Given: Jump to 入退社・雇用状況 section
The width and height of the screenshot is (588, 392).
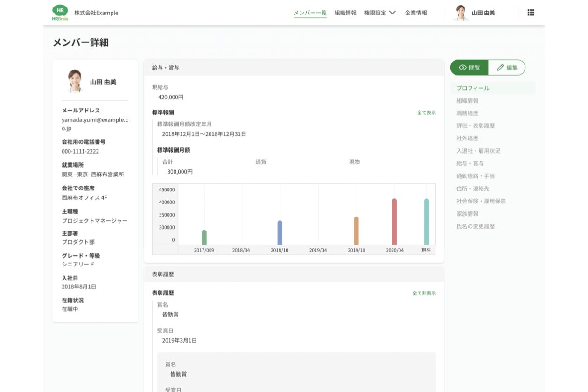Looking at the screenshot, I should (x=478, y=151).
